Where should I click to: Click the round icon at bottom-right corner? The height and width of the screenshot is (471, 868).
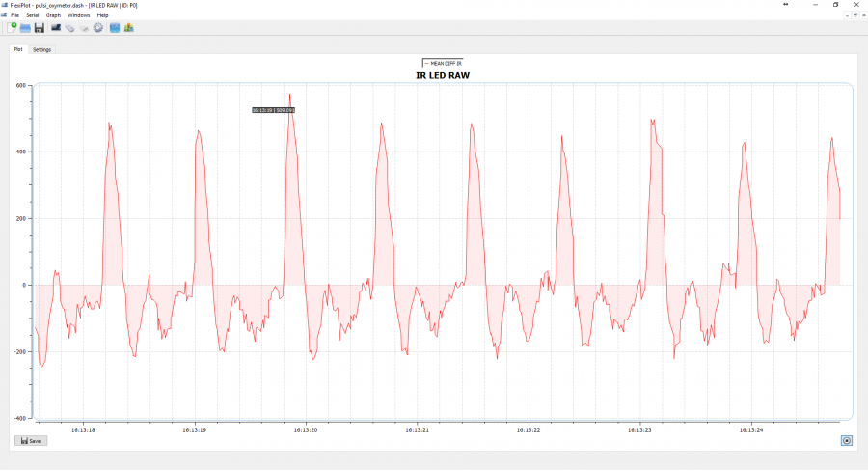point(846,440)
